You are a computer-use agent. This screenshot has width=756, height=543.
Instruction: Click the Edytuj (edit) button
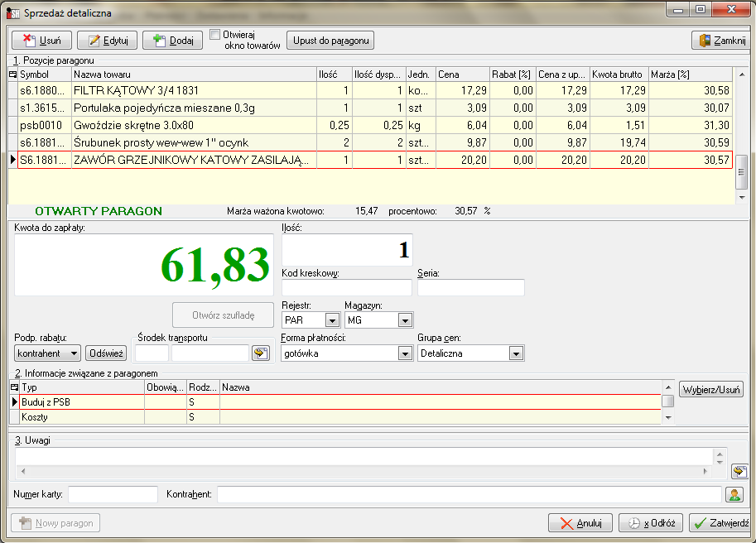pos(108,41)
